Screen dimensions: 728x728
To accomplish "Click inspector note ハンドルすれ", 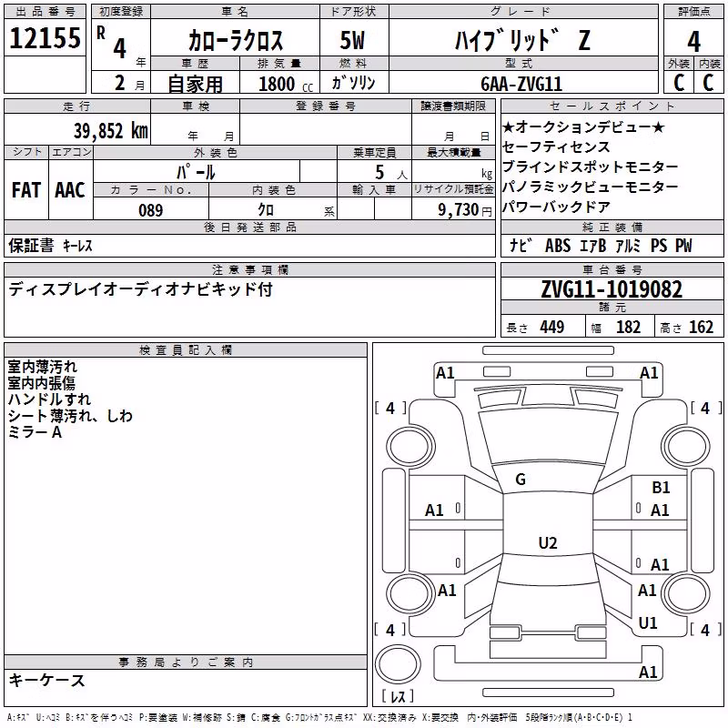I will 49,399.
